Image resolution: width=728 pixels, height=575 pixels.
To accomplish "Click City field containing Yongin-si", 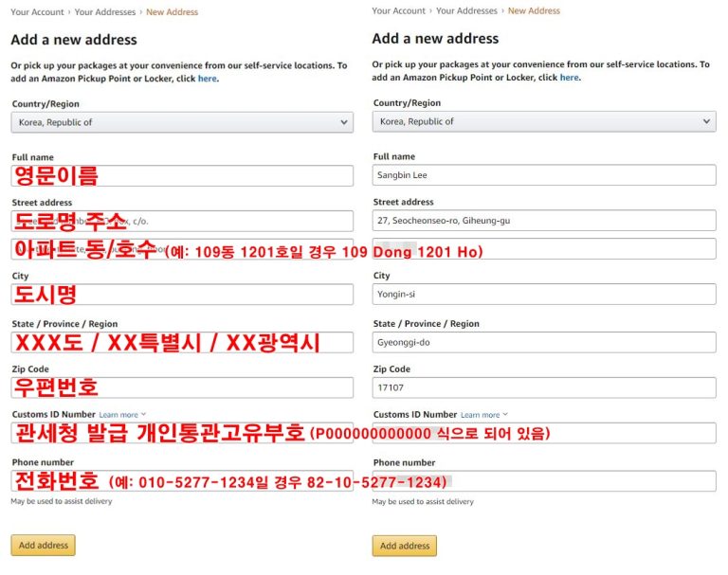I will click(544, 294).
